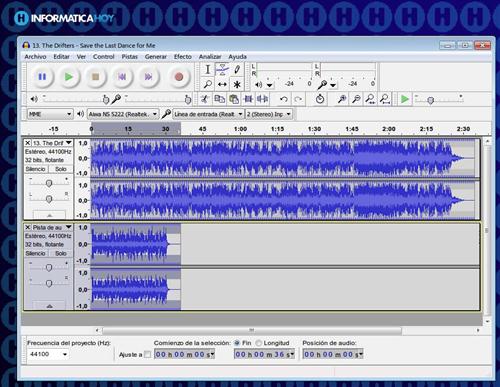Open the MME audio host dropdown

pos(50,114)
